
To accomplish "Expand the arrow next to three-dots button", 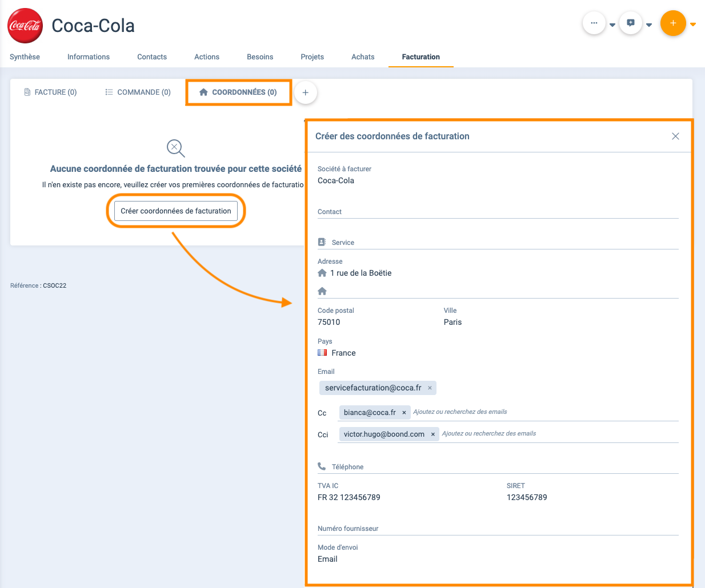I will pos(612,25).
